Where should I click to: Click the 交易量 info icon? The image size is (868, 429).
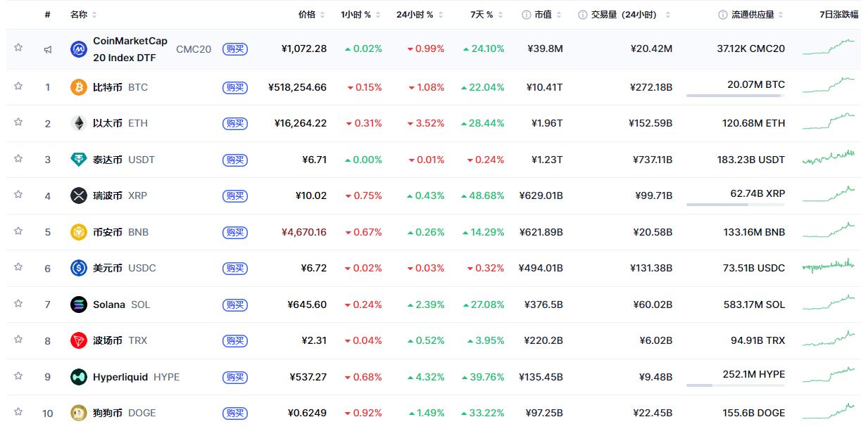point(582,15)
